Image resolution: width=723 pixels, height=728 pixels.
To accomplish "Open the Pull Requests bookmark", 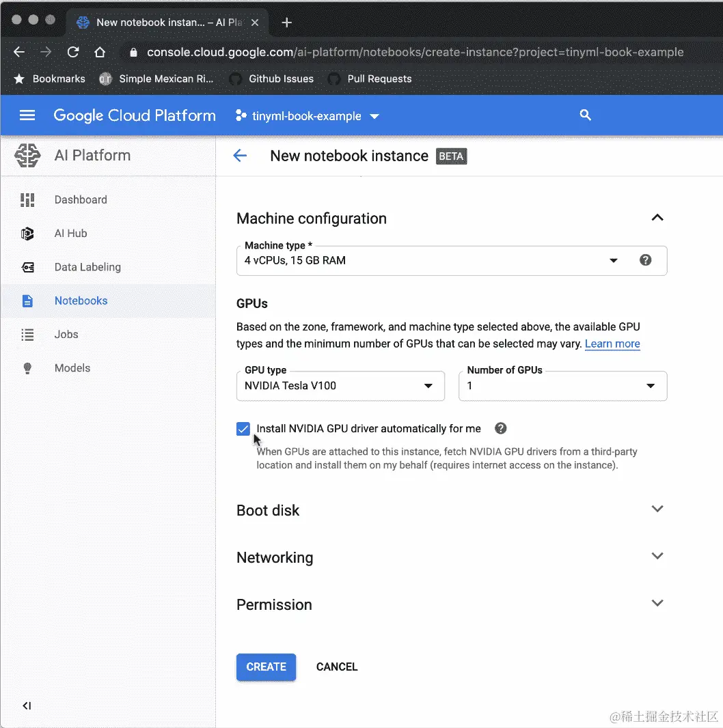I will 370,79.
